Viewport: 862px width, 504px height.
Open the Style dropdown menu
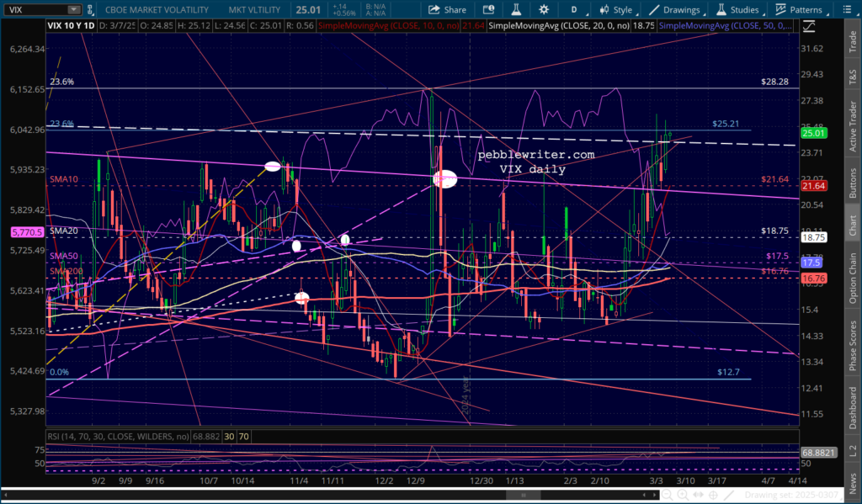[617, 9]
